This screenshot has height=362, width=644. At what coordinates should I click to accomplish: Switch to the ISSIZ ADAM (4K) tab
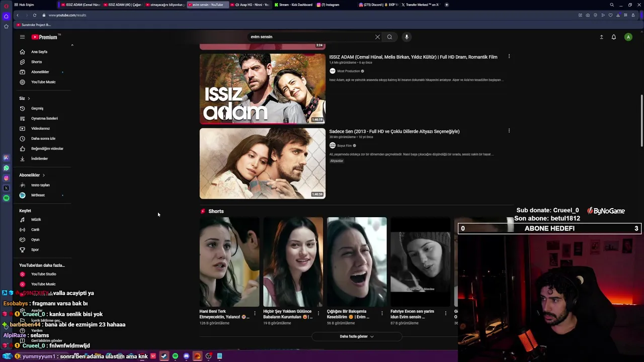122,5
